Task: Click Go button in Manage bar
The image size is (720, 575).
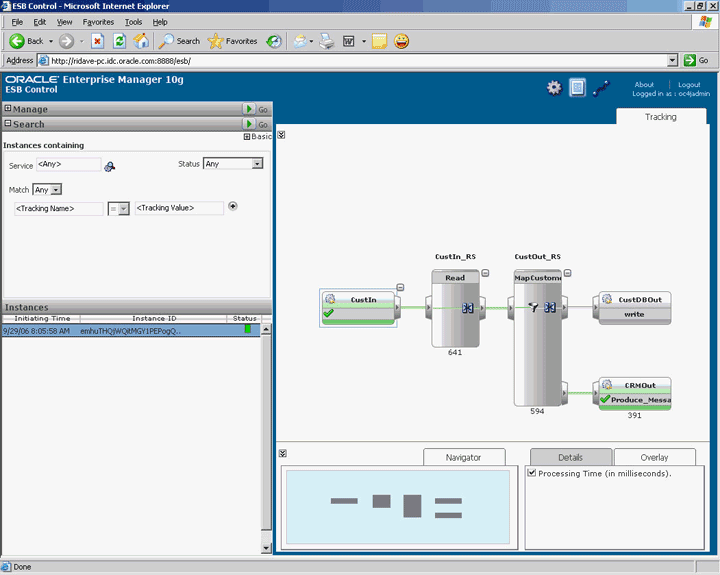Action: (x=256, y=109)
